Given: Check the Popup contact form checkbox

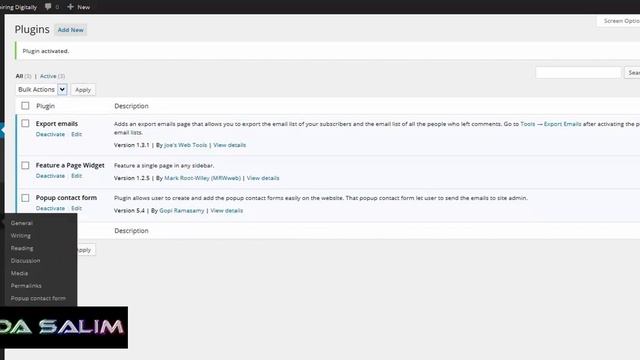Looking at the screenshot, I should (x=25, y=198).
